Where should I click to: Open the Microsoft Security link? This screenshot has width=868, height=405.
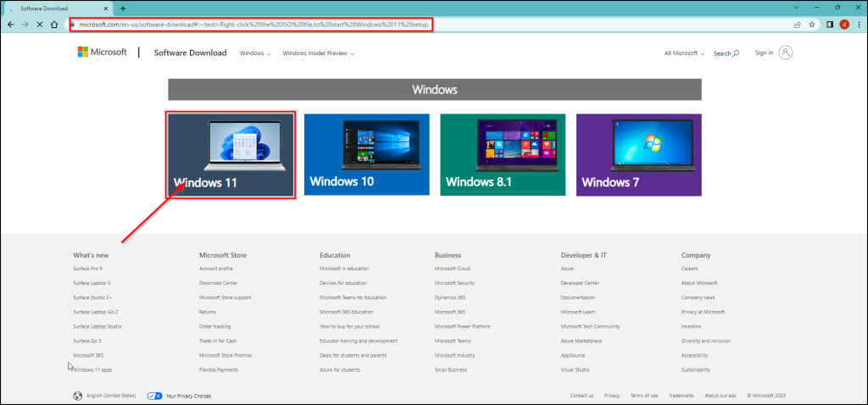click(454, 283)
